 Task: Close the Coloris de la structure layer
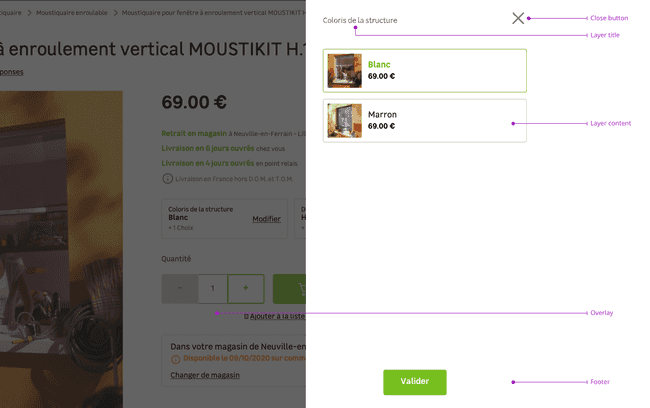pos(518,18)
